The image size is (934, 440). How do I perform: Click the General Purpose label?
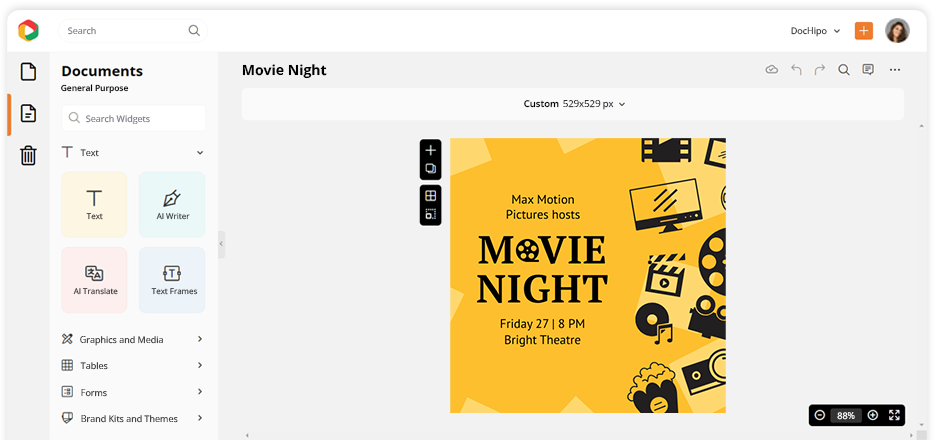tap(95, 88)
